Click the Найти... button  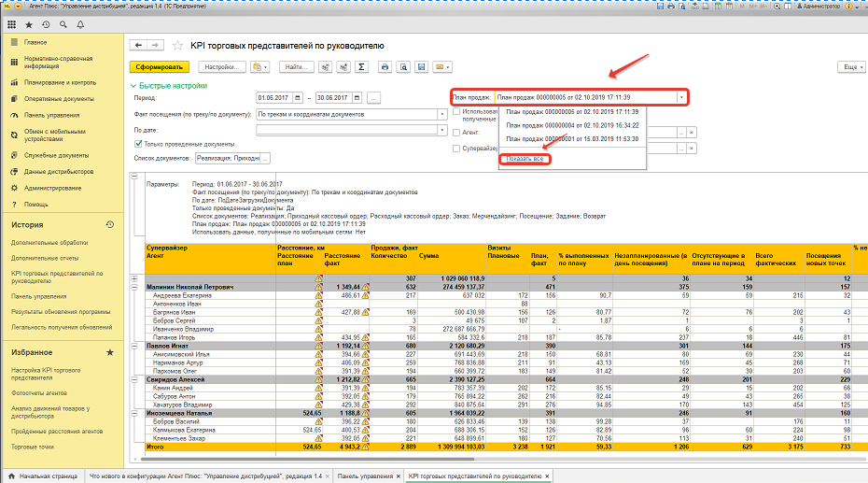click(x=297, y=67)
